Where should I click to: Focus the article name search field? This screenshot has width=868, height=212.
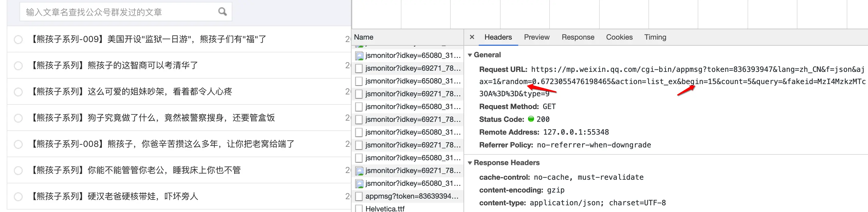pyautogui.click(x=126, y=12)
